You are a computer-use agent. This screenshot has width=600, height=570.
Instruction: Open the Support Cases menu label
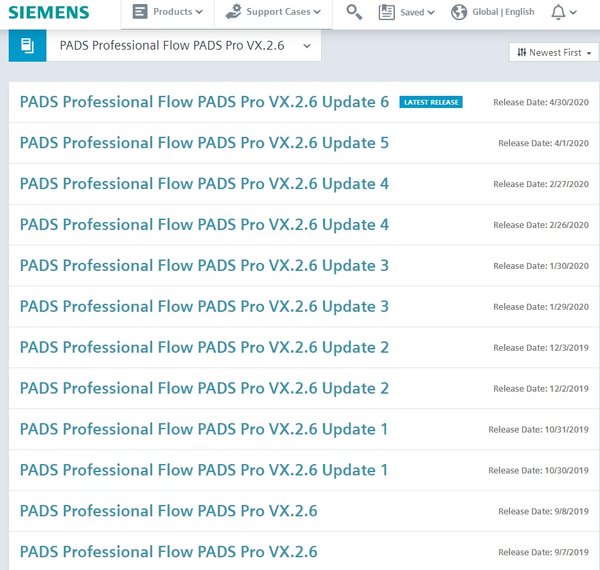point(278,12)
